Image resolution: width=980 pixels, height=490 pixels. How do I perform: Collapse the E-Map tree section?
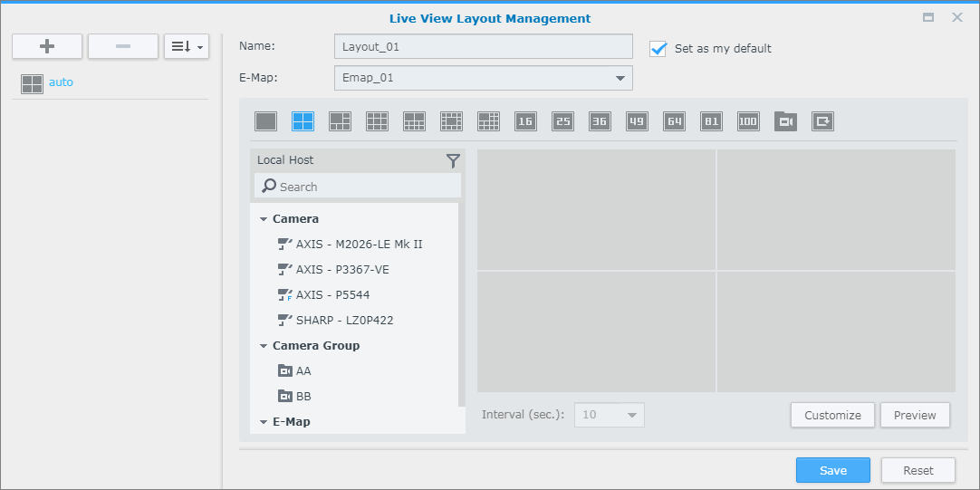click(264, 422)
